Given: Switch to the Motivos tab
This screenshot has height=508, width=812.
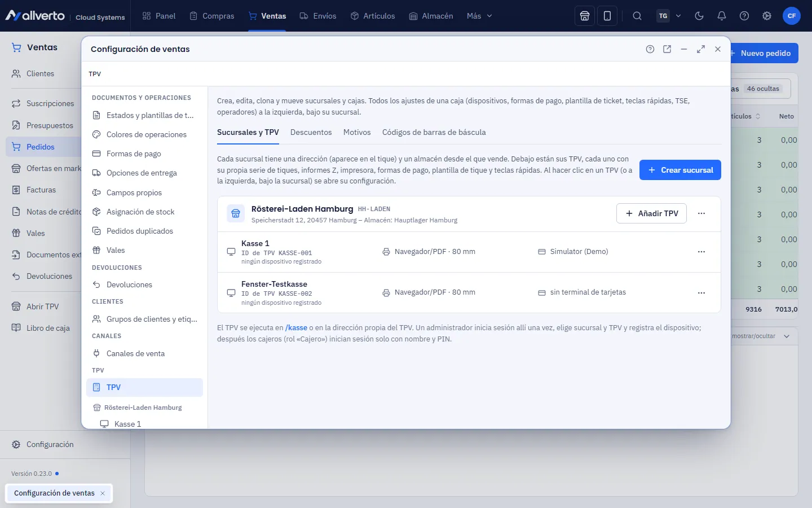Looking at the screenshot, I should pyautogui.click(x=357, y=132).
